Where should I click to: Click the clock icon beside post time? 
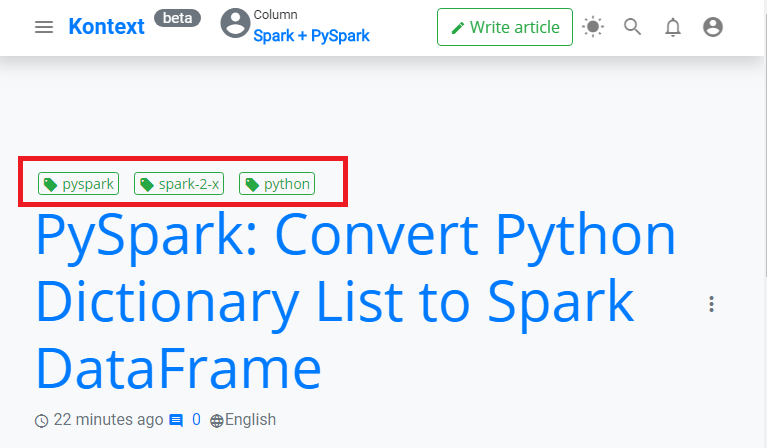pos(42,421)
